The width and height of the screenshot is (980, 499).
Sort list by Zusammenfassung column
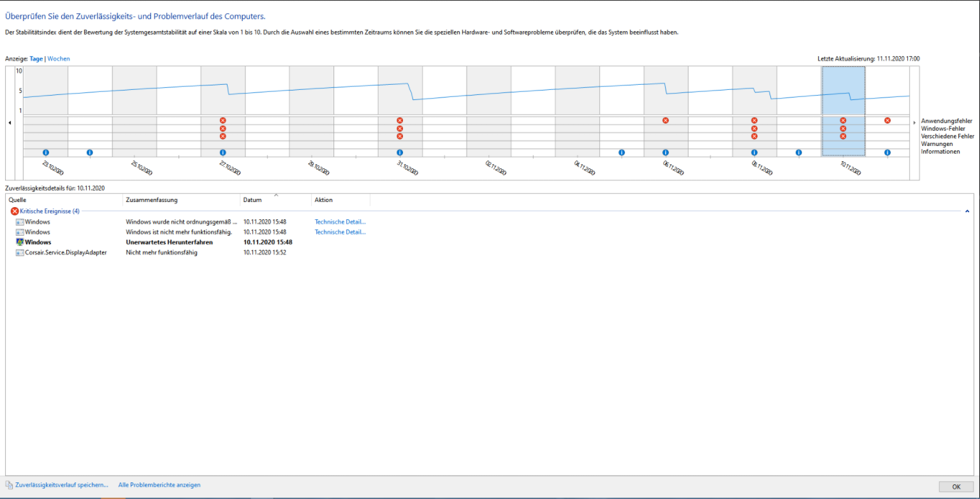click(x=182, y=200)
